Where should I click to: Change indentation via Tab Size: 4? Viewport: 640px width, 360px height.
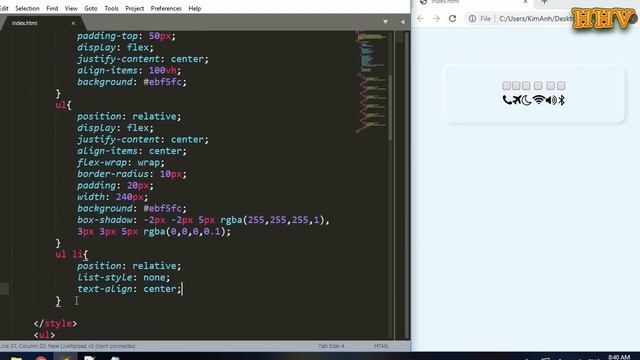click(331, 346)
